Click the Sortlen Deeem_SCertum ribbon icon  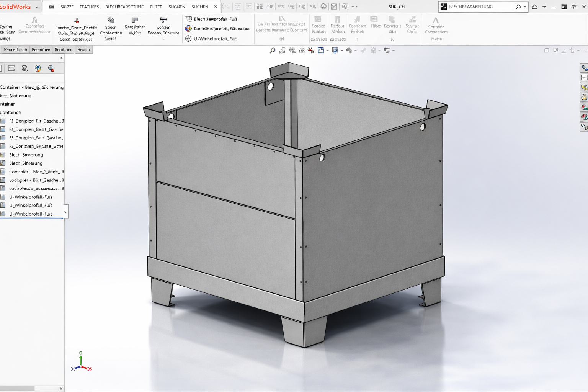tap(163, 20)
